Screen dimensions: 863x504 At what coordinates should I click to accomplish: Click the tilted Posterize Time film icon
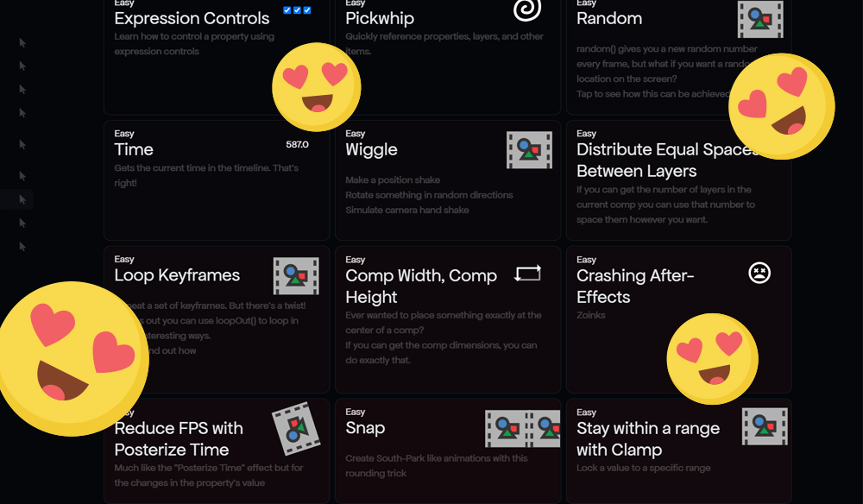[296, 429]
